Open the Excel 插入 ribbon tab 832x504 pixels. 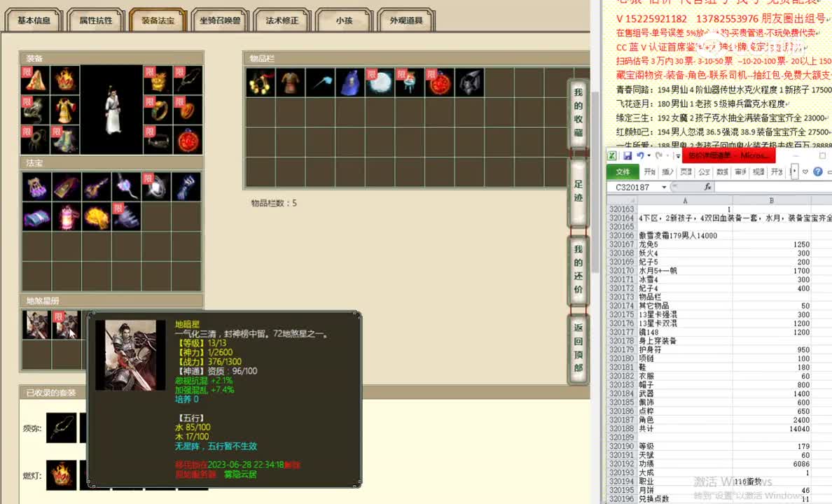[x=667, y=172]
